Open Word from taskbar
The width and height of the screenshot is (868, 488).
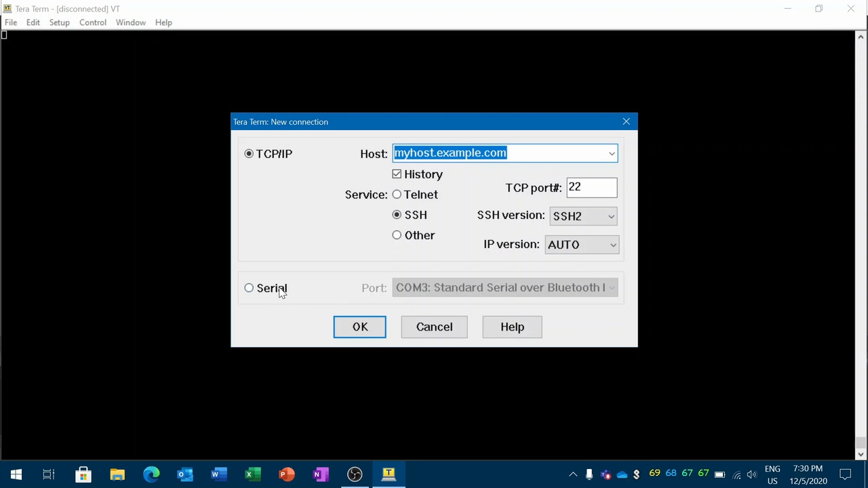(x=219, y=474)
